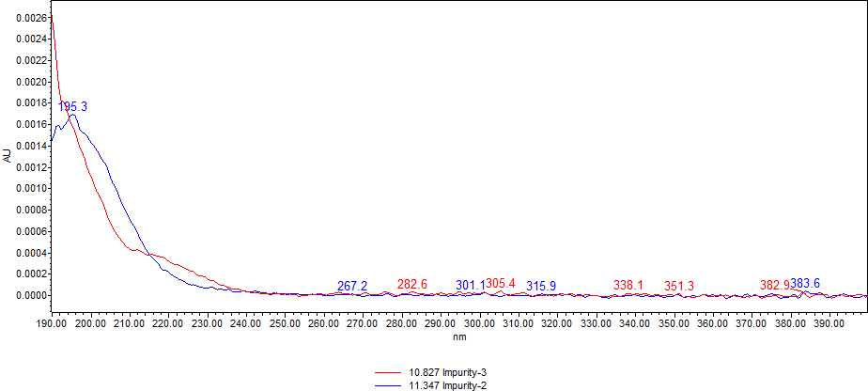Select the 315.9 wavelength annotation
This screenshot has width=868, height=391.
(x=541, y=286)
